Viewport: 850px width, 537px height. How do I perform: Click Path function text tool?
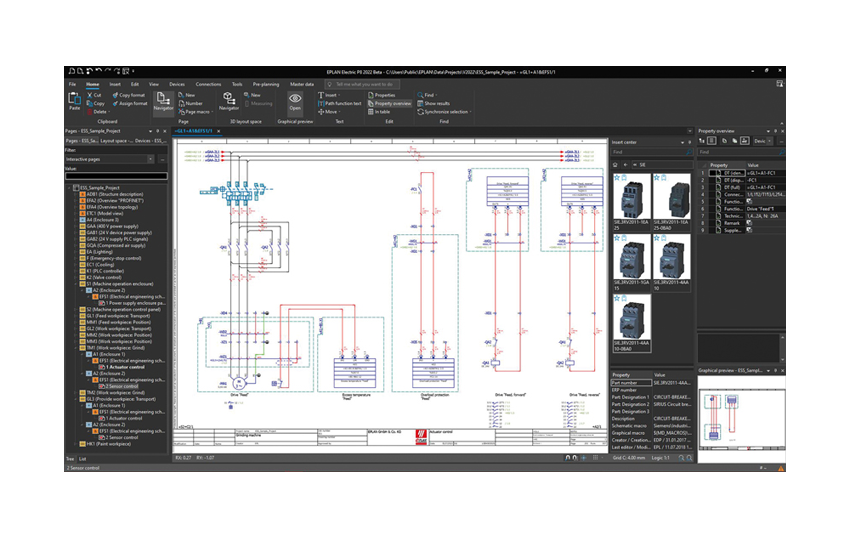339,103
